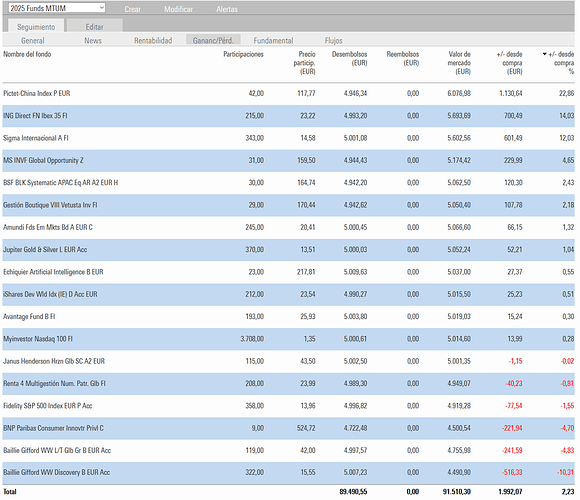Image resolution: width=580 pixels, height=500 pixels.
Task: Click total gain 1.992,07
Action: (510, 492)
